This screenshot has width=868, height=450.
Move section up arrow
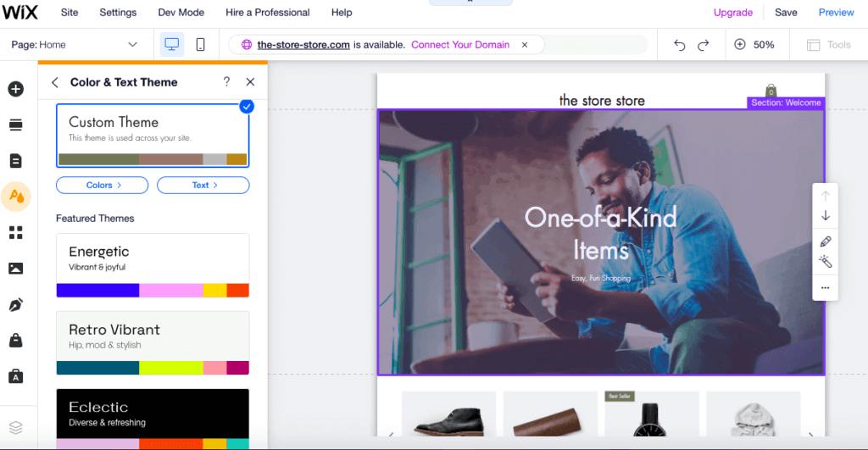click(826, 196)
